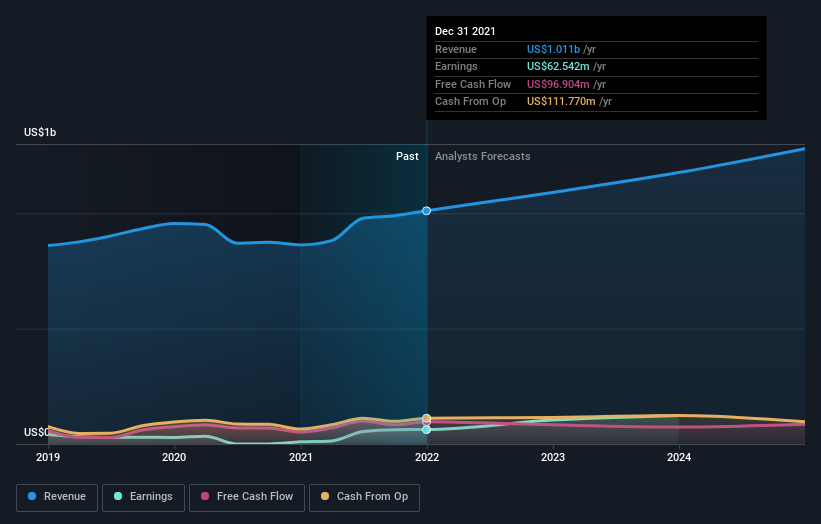Click the 'Dec 31 2021' tooltip date
The height and width of the screenshot is (524, 821).
(465, 31)
